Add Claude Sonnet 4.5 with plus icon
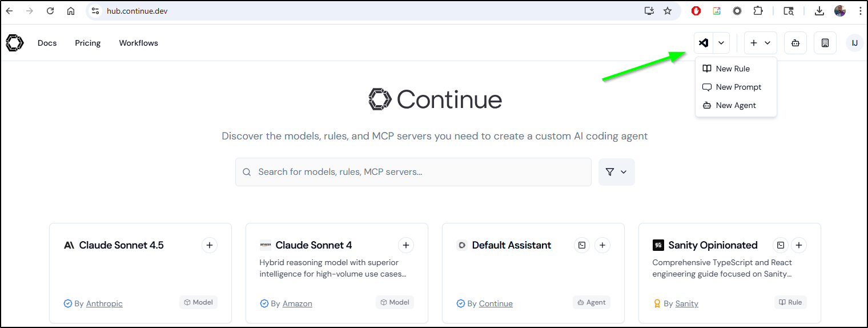The width and height of the screenshot is (868, 328). click(210, 245)
